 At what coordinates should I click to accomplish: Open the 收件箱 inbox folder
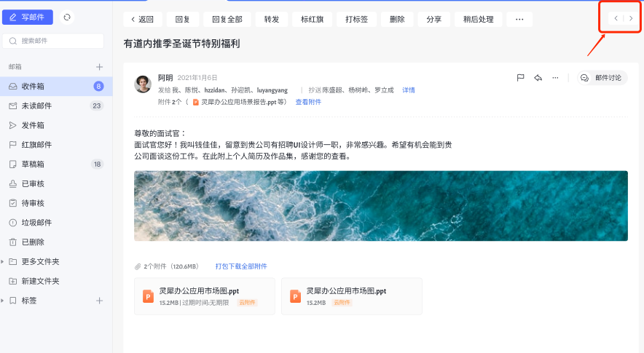[56, 86]
